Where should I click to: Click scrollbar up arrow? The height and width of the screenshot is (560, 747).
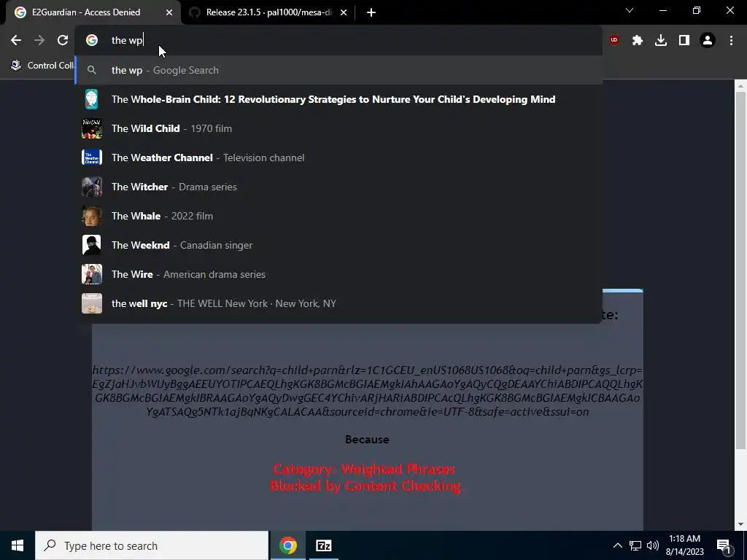740,86
